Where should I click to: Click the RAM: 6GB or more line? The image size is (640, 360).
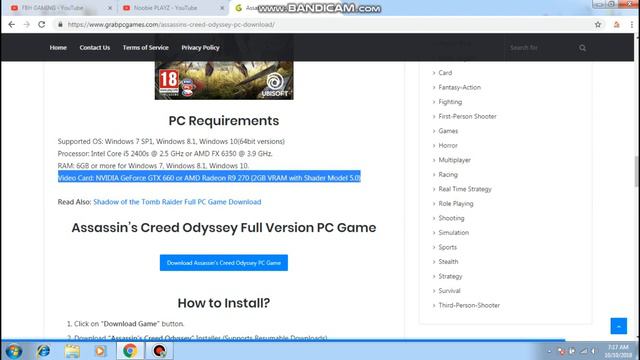(x=153, y=166)
